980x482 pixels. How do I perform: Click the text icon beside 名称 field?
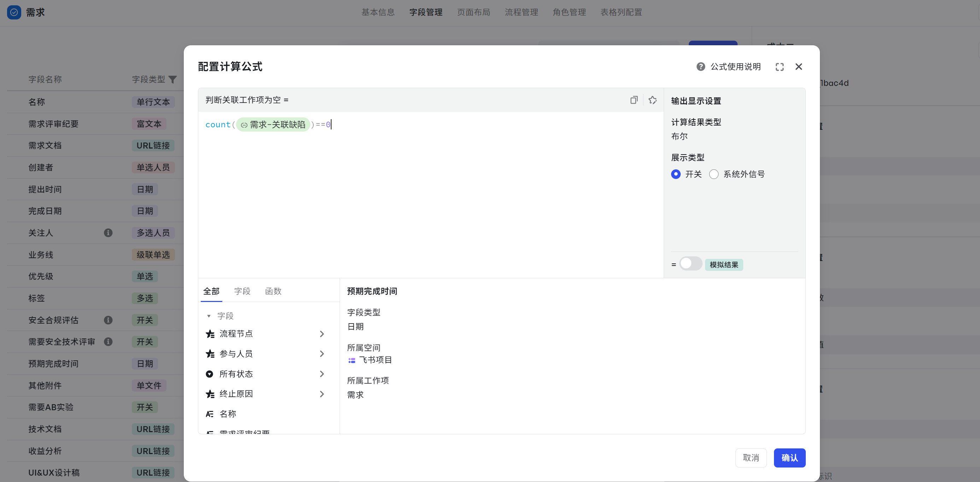(x=210, y=414)
